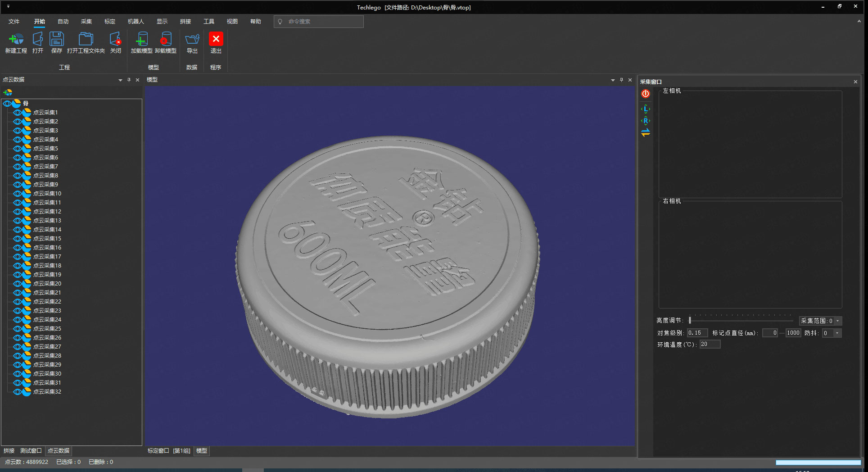Open the 标定 menu

[109, 22]
